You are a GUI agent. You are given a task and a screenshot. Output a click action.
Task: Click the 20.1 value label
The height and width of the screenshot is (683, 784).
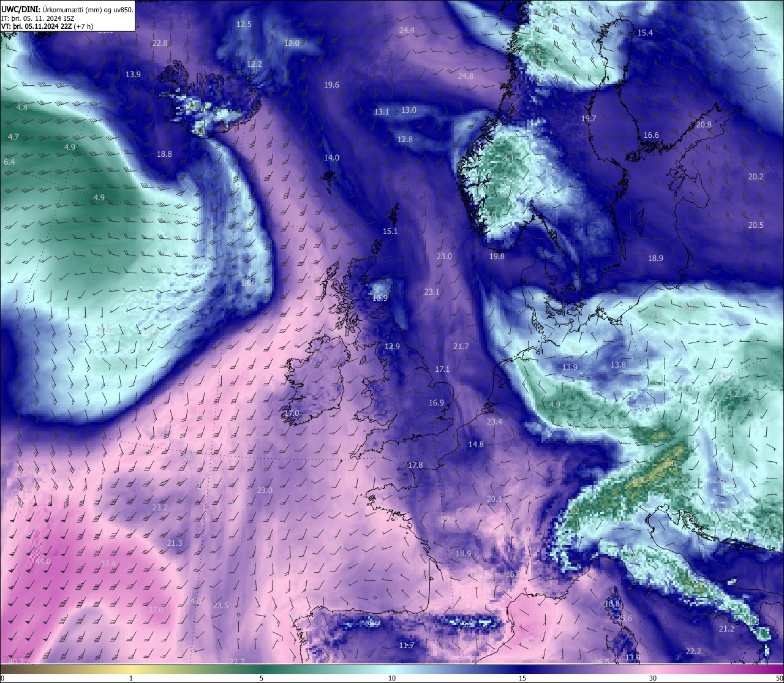(494, 499)
